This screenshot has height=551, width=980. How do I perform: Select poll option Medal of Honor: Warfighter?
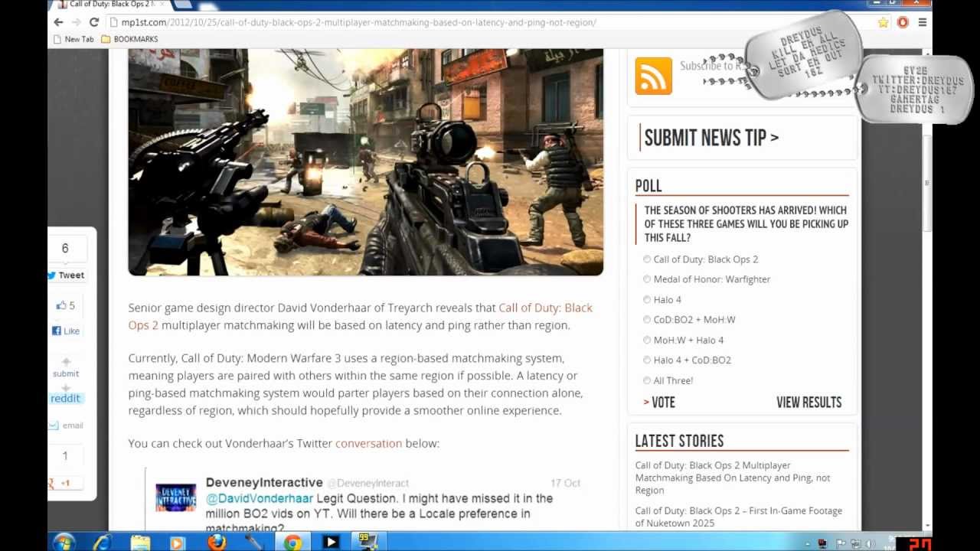point(647,279)
